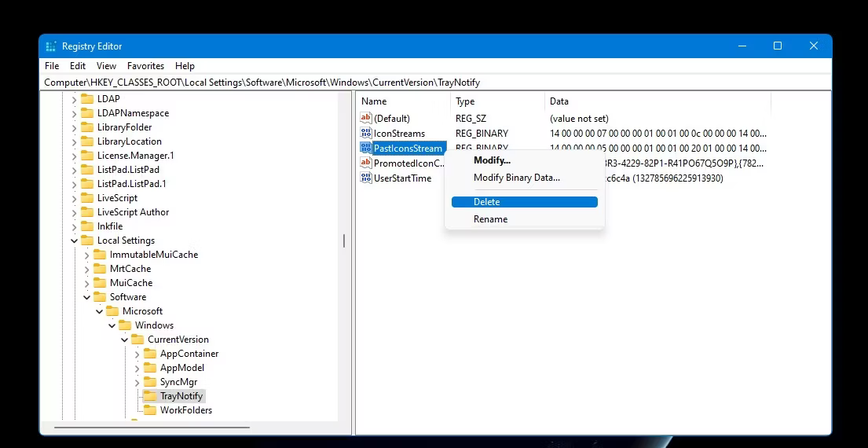Click the Local Settings folder icon
Screen dimensions: 868x448
point(87,241)
